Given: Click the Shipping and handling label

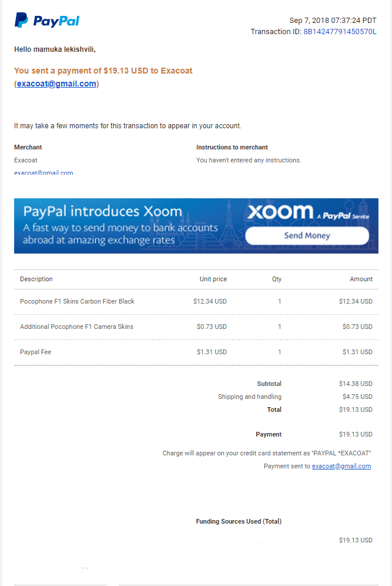Looking at the screenshot, I should 250,397.
